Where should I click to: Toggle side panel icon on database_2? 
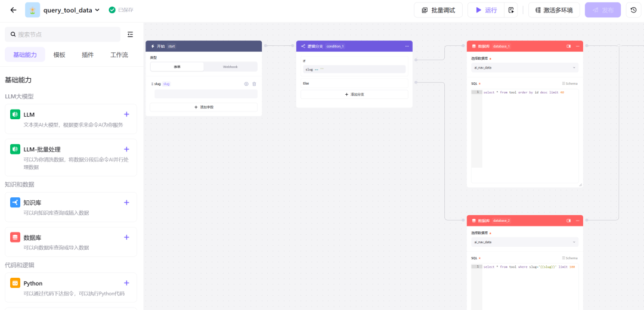[569, 221]
